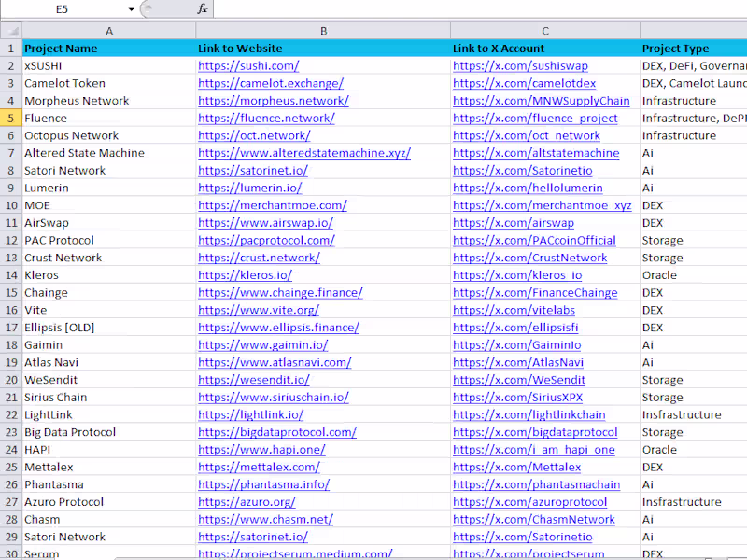Viewport: 747px width, 560px height.
Task: Open the https://x.com/hellolumerin link
Action: (x=528, y=189)
